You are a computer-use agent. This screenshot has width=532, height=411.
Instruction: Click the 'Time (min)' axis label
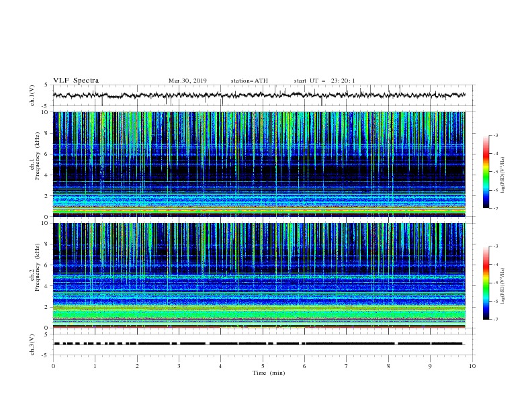click(x=269, y=373)
